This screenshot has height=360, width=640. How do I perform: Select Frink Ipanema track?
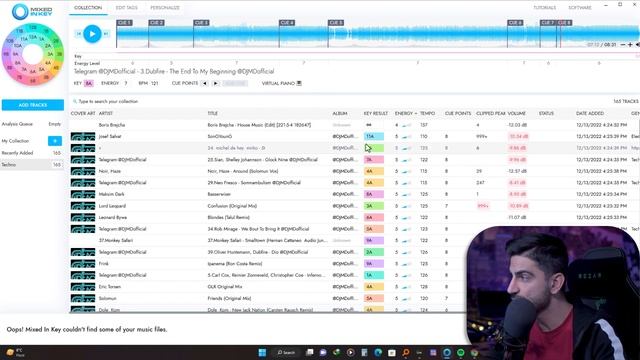tap(269, 264)
